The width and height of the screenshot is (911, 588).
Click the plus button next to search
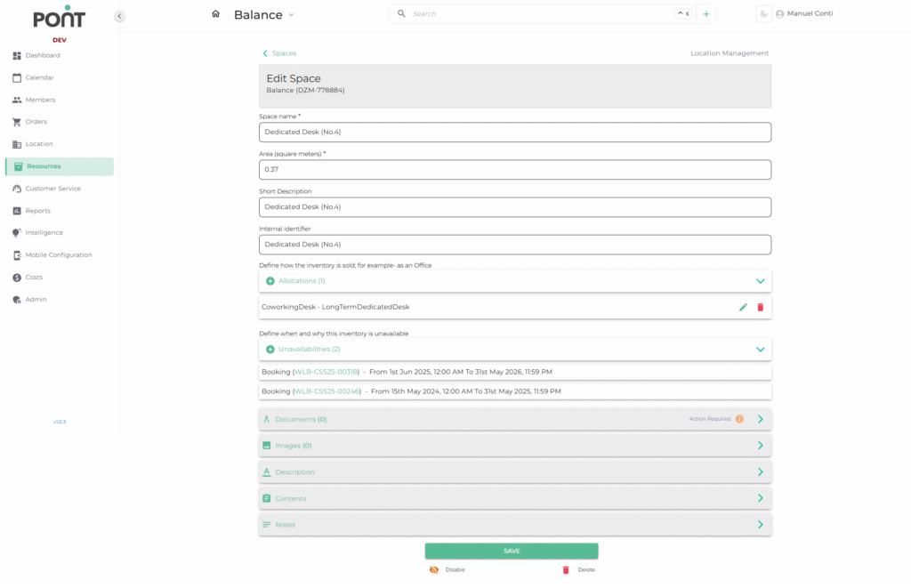[x=705, y=14]
